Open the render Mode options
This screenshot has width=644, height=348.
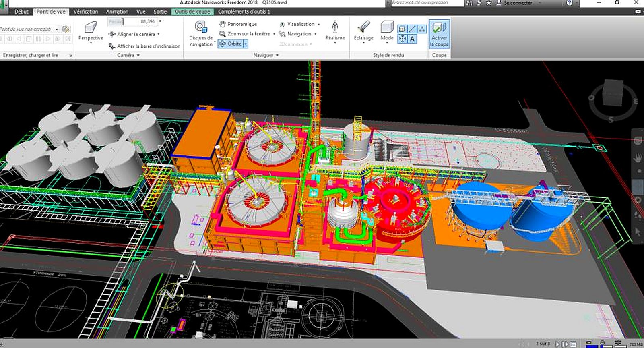click(x=387, y=31)
